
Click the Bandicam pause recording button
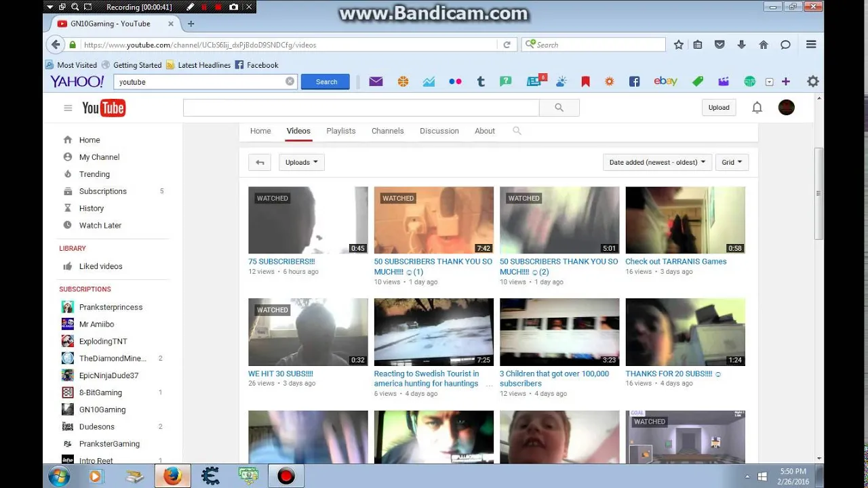(203, 7)
